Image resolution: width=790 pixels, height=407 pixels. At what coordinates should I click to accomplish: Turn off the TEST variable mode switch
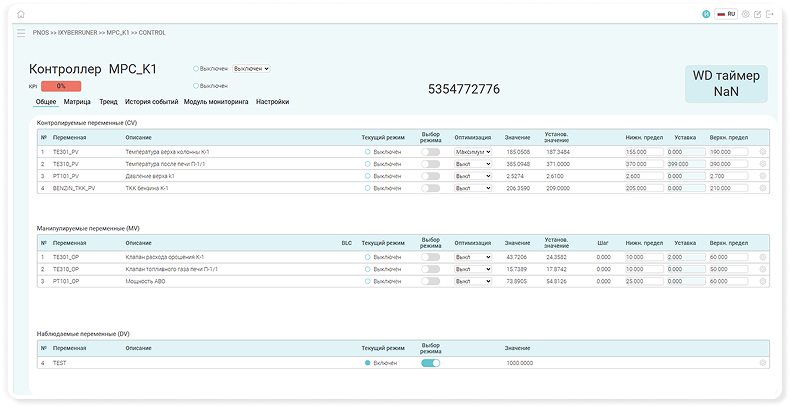(x=431, y=363)
